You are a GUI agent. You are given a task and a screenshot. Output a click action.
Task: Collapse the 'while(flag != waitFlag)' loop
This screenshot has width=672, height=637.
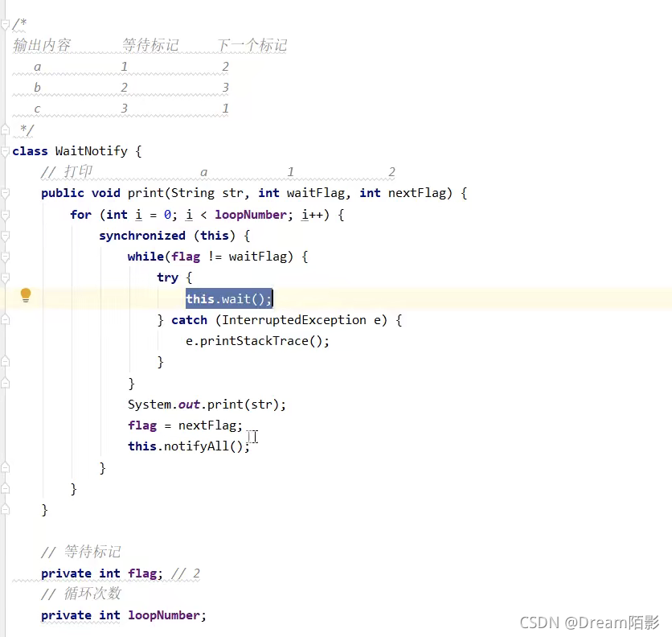tap(5, 257)
